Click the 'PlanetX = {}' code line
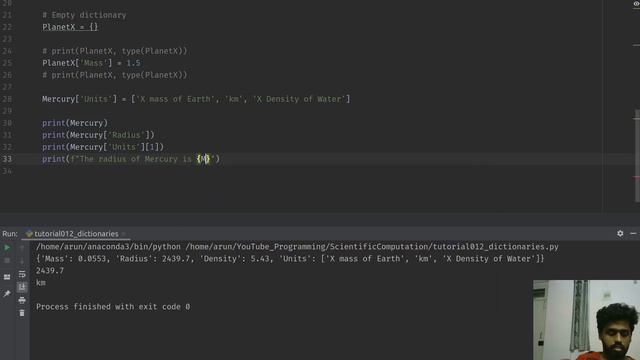640x360 pixels. [x=70, y=27]
